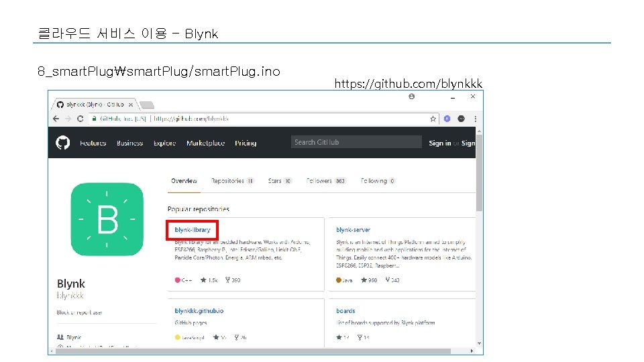Click the Search GitHub input field

(356, 142)
